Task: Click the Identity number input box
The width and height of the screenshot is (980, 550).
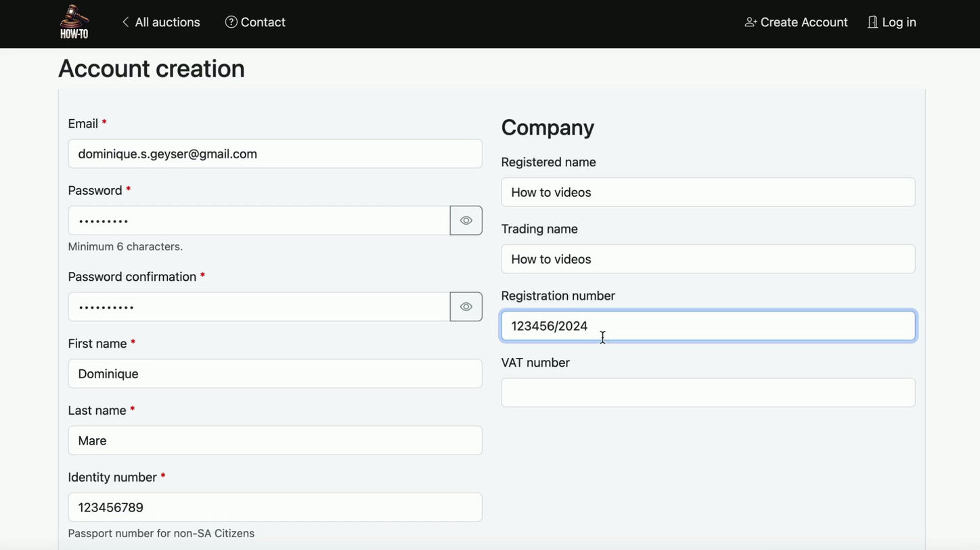Action: point(275,507)
